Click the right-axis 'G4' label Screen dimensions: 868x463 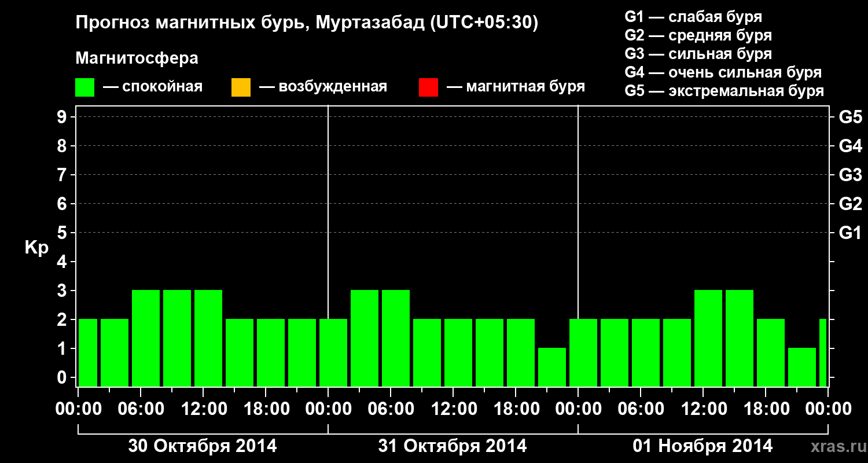850,146
